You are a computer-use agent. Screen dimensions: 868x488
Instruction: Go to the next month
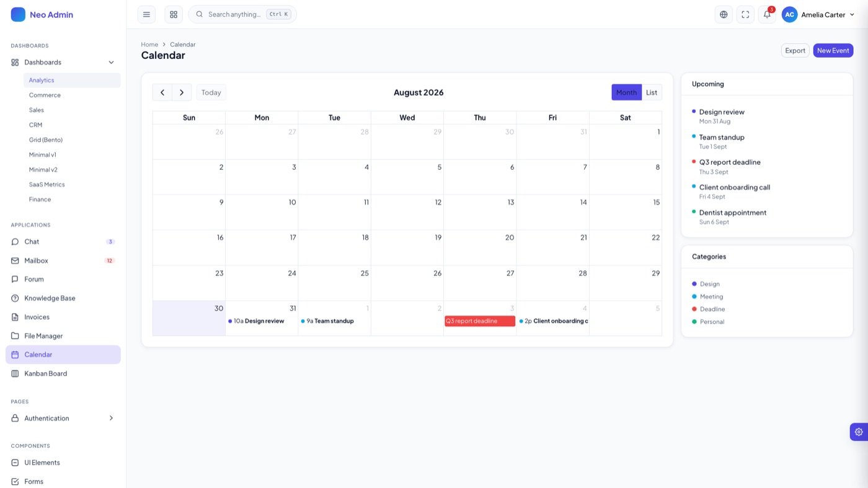pyautogui.click(x=182, y=92)
